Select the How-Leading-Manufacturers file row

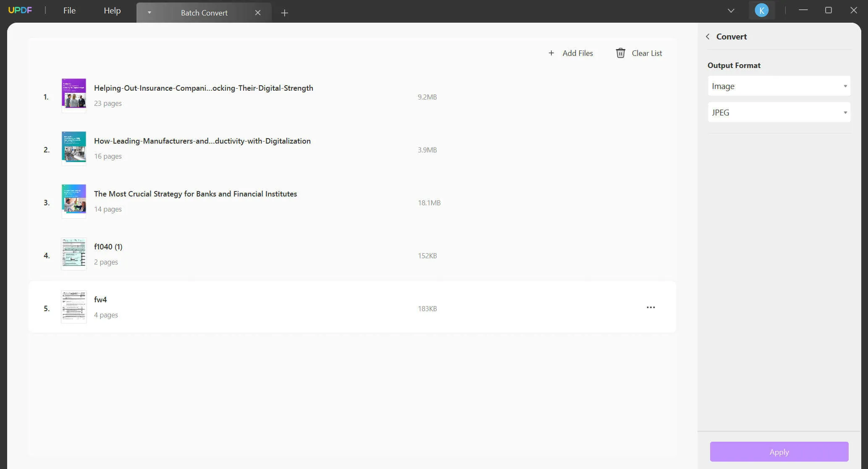pos(202,141)
